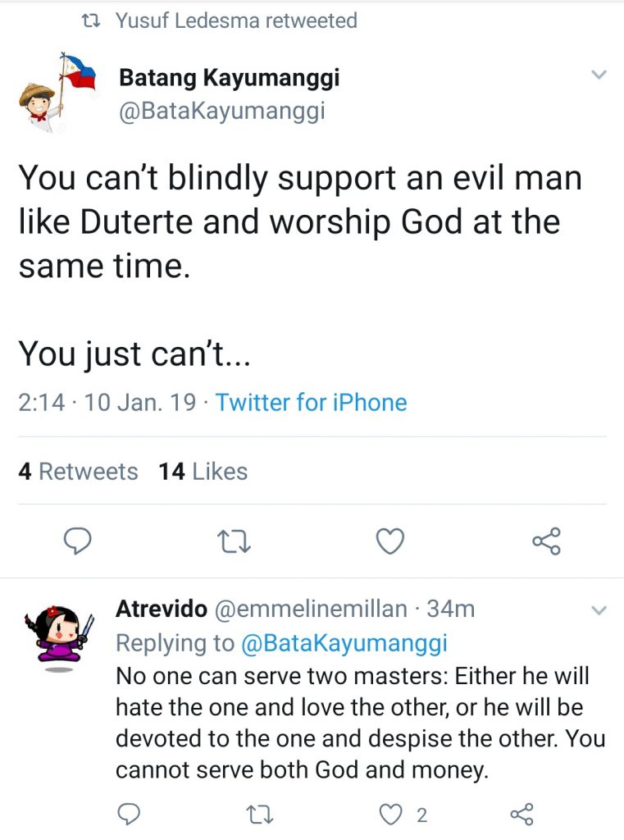Reply to Atrevido's comment
The width and height of the screenshot is (624, 840).
tap(128, 814)
